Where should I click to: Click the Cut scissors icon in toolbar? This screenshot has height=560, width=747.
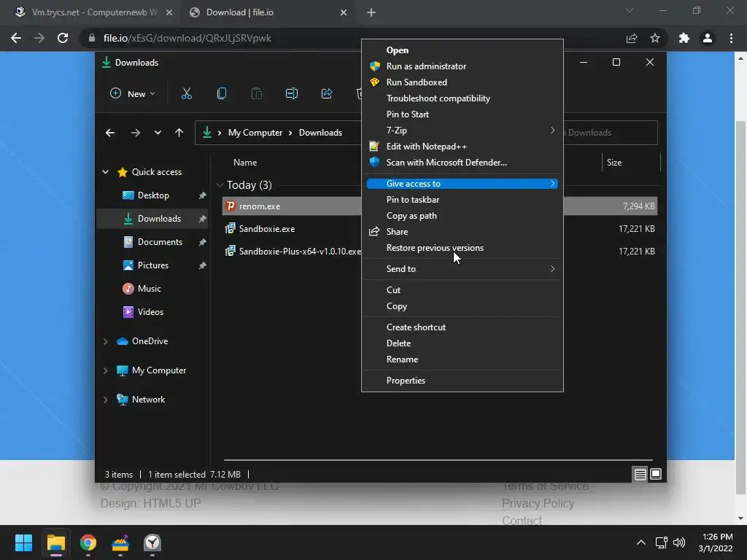(186, 93)
